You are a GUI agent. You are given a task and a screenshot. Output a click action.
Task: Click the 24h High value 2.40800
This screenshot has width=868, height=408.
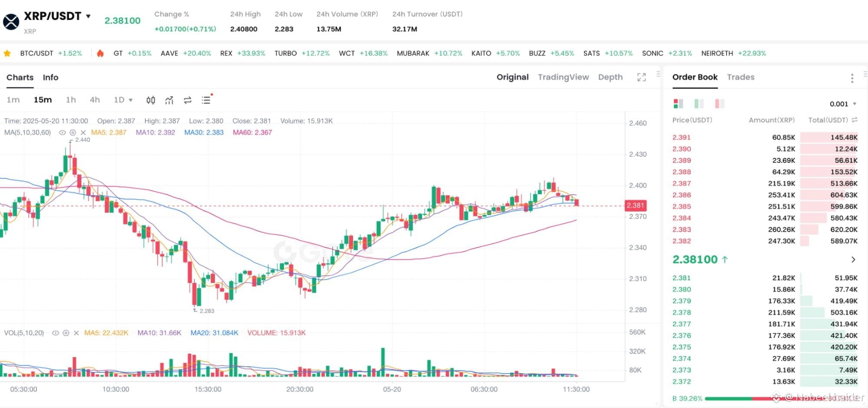(244, 29)
